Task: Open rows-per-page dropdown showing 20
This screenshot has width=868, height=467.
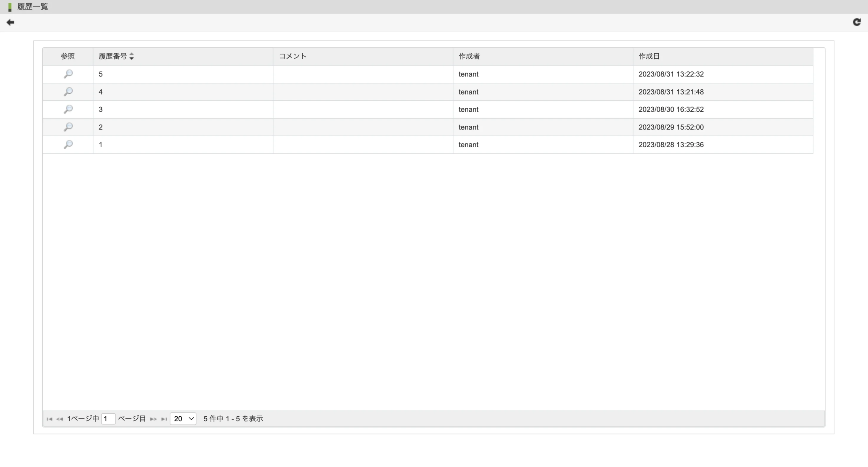Action: 183,419
